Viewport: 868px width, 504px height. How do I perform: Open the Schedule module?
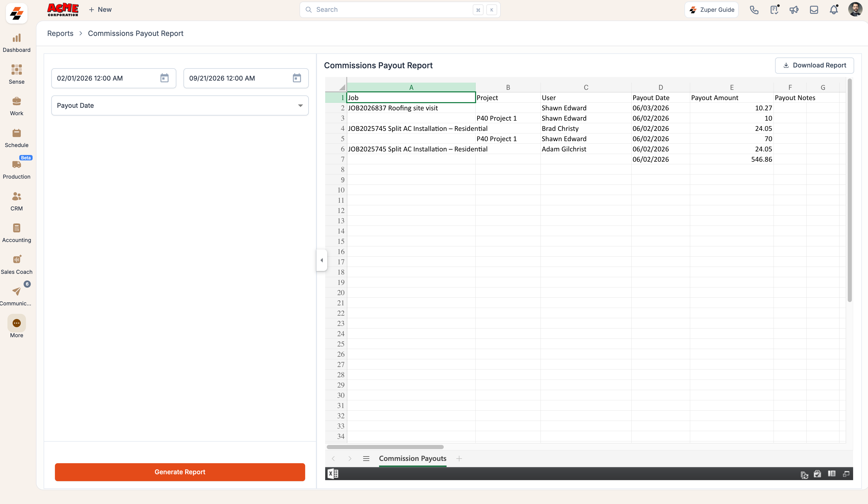[x=16, y=138]
